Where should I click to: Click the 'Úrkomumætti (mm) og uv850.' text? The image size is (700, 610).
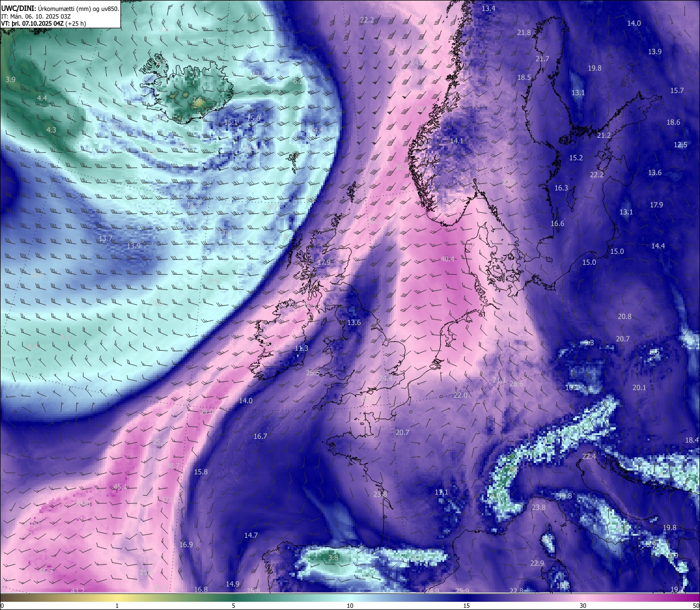coord(78,8)
